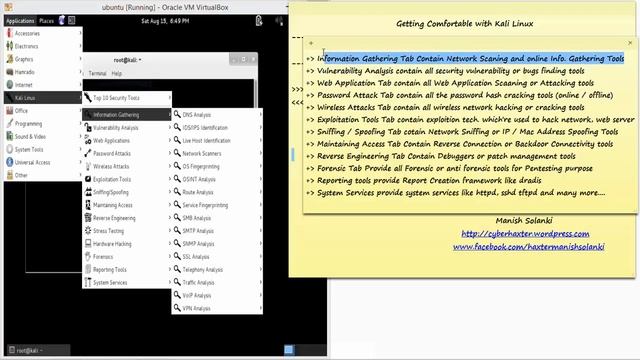Viewport: 640px width, 360px height.
Task: Select the SSL Analysis menu entry
Action: click(217, 257)
